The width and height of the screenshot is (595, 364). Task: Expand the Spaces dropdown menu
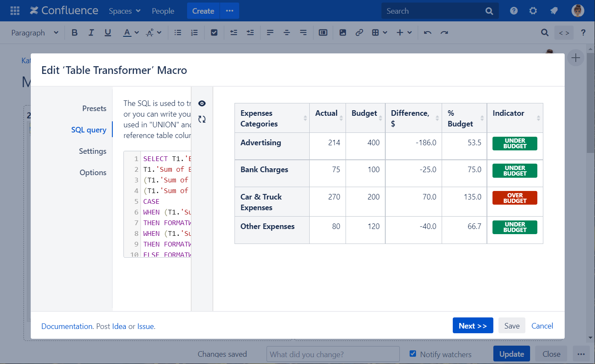[124, 11]
